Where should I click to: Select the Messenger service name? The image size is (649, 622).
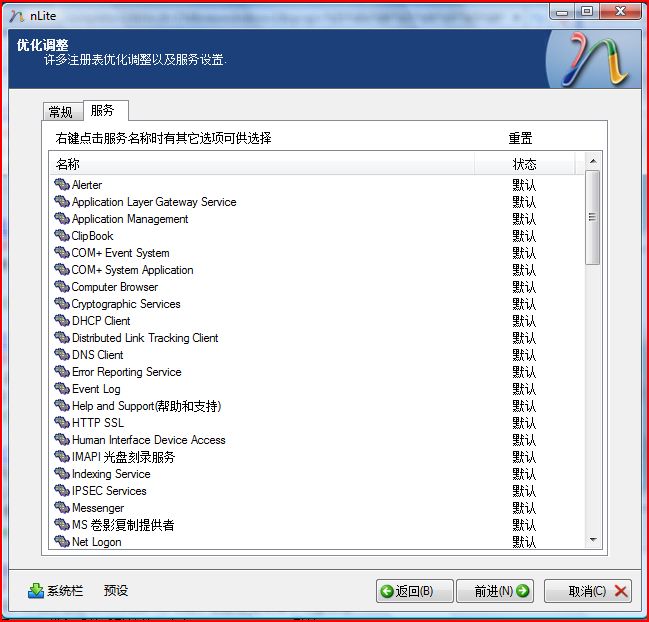[x=98, y=507]
